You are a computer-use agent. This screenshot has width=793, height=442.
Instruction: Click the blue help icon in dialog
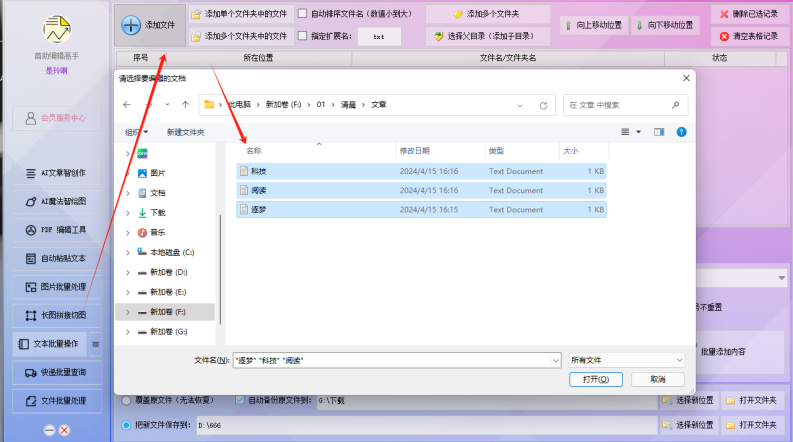pyautogui.click(x=681, y=132)
